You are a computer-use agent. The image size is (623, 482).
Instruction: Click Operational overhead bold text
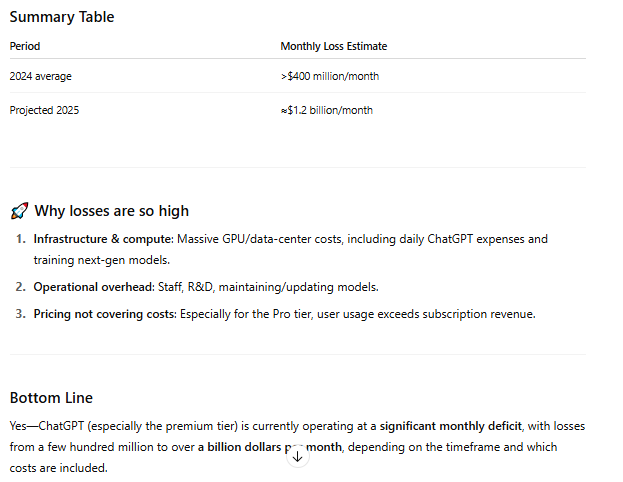coord(94,287)
